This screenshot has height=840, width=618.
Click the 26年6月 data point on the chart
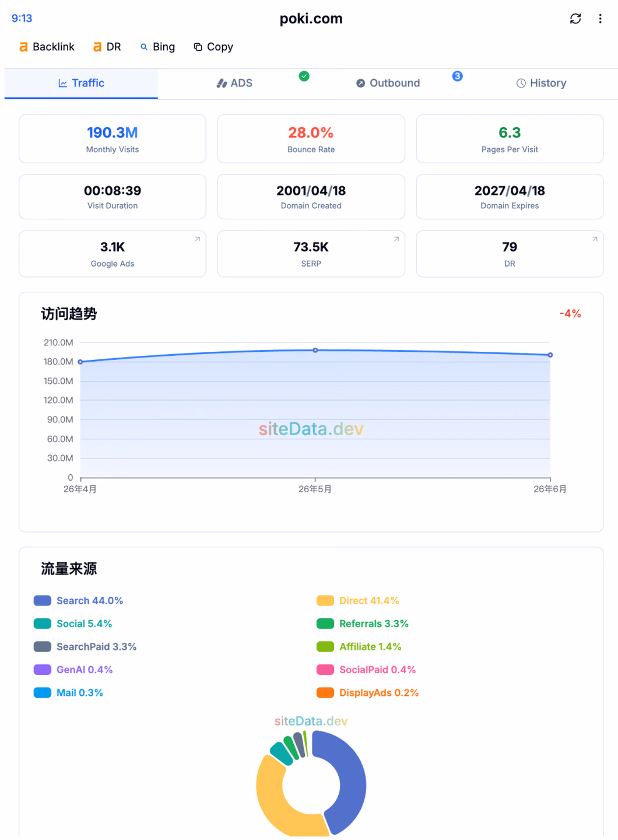click(x=550, y=355)
